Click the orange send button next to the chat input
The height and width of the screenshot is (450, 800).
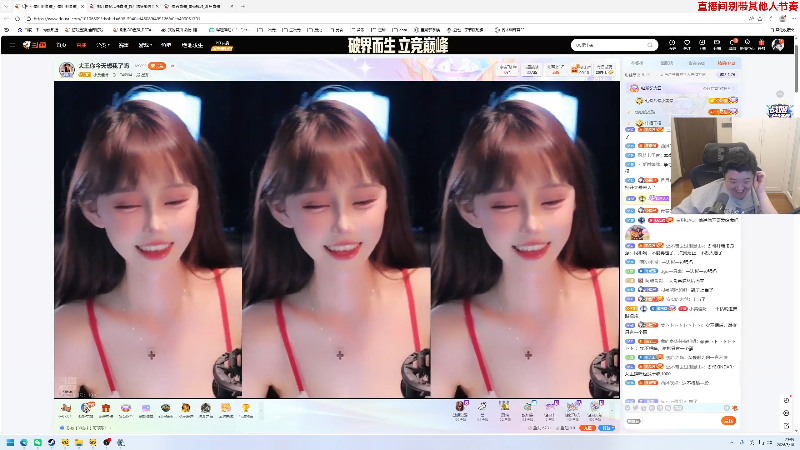pyautogui.click(x=728, y=420)
